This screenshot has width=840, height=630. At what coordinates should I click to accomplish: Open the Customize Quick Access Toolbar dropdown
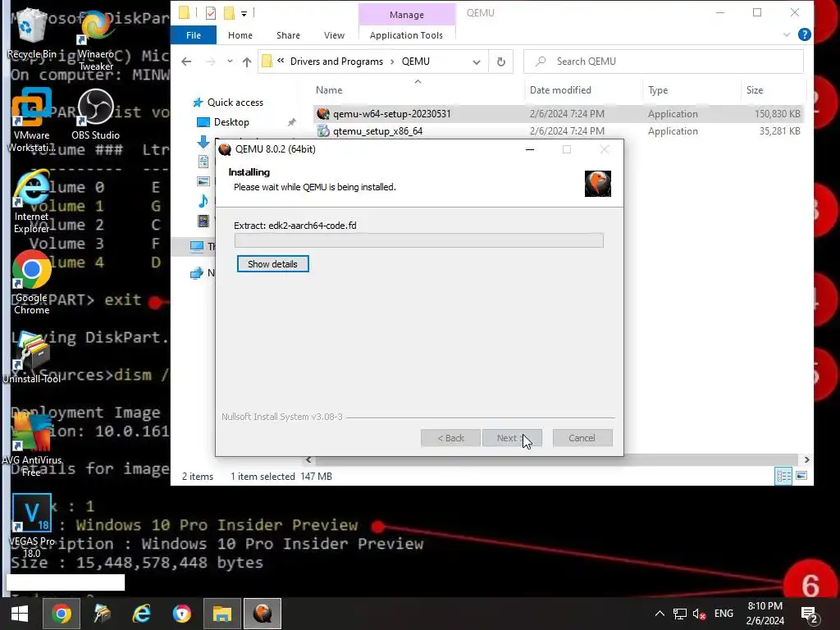pos(244,13)
